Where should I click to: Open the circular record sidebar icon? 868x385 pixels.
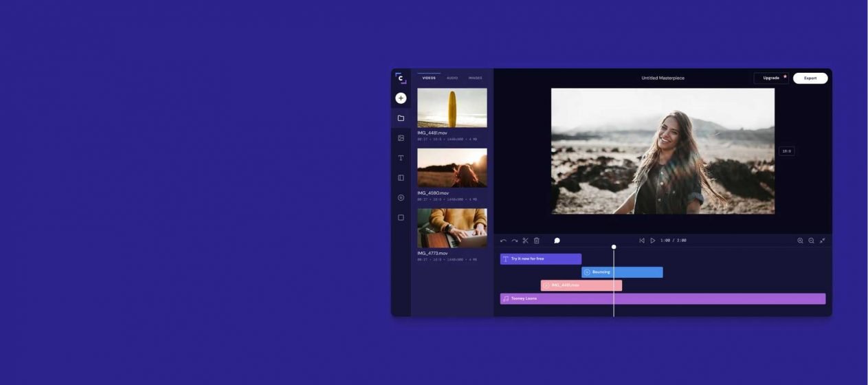click(401, 198)
